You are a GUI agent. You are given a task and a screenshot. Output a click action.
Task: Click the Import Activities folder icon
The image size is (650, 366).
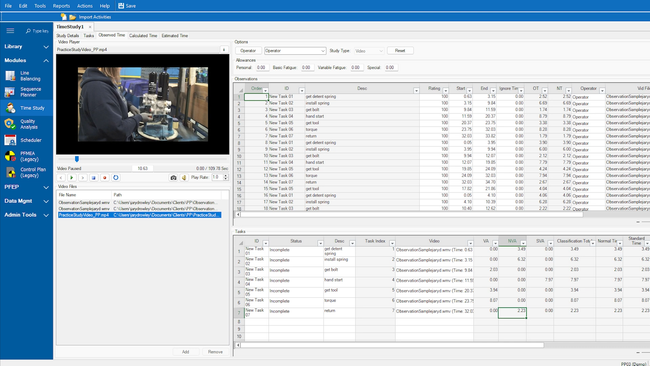[x=73, y=17]
